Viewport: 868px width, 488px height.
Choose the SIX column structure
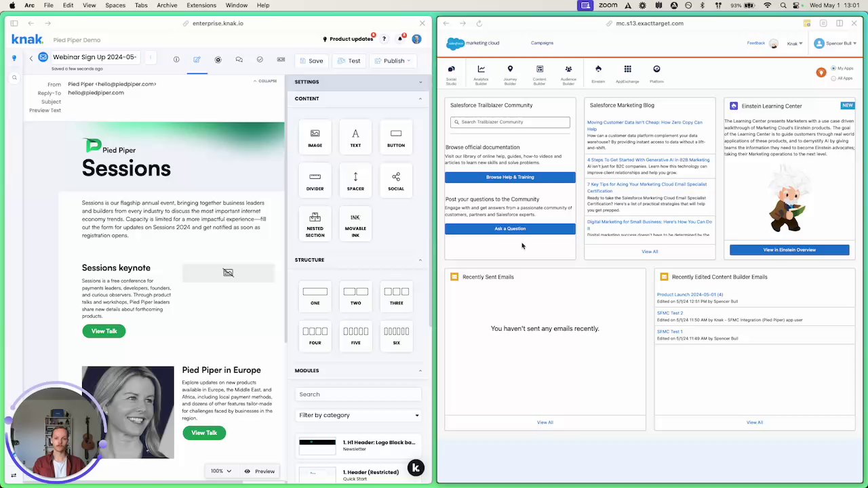coord(396,335)
